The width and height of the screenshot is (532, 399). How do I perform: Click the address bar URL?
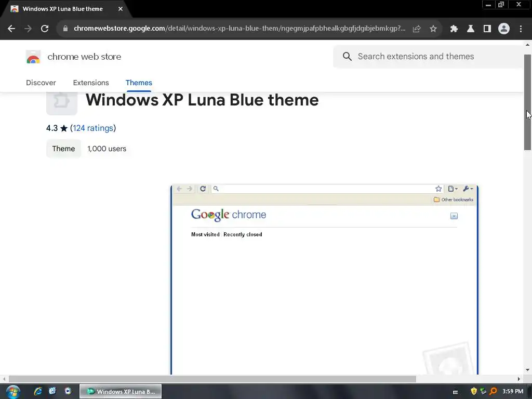tap(239, 29)
